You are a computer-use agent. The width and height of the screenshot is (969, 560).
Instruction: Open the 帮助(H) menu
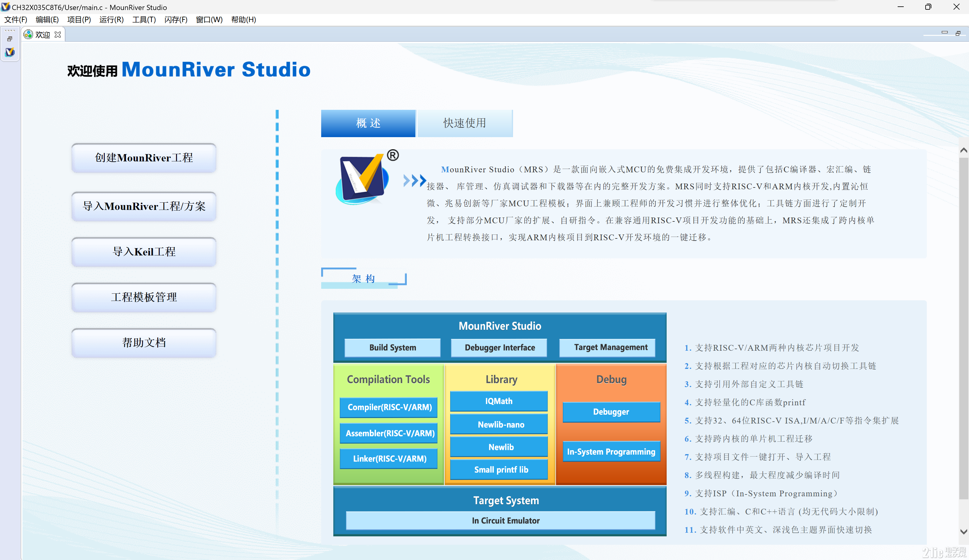pyautogui.click(x=243, y=20)
